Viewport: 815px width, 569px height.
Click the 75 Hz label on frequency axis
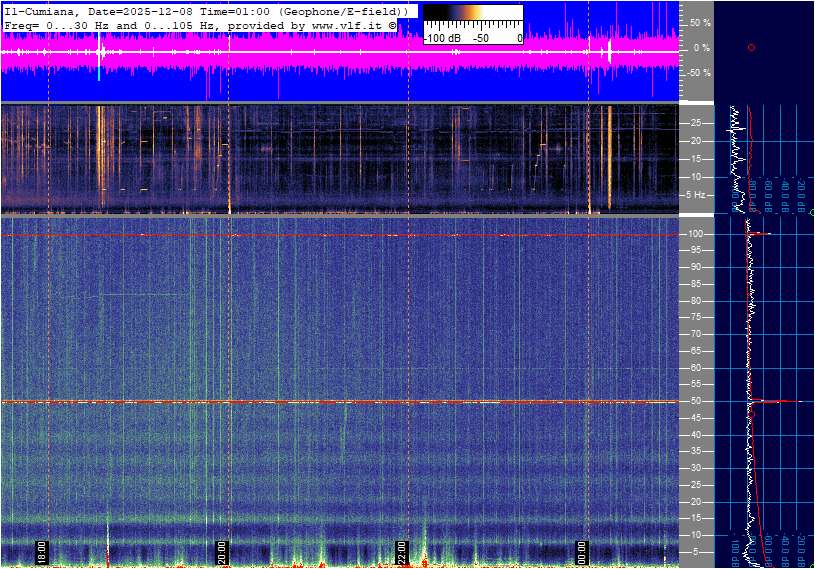click(696, 318)
